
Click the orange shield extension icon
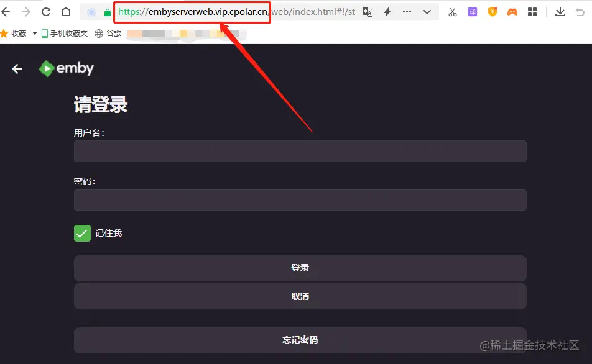tap(493, 12)
